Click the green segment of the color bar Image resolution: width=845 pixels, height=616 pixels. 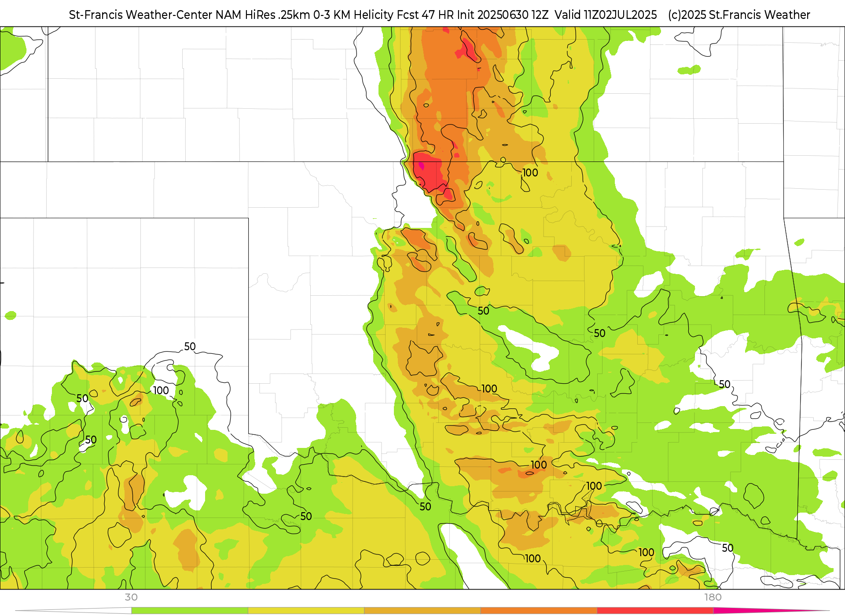(190, 611)
